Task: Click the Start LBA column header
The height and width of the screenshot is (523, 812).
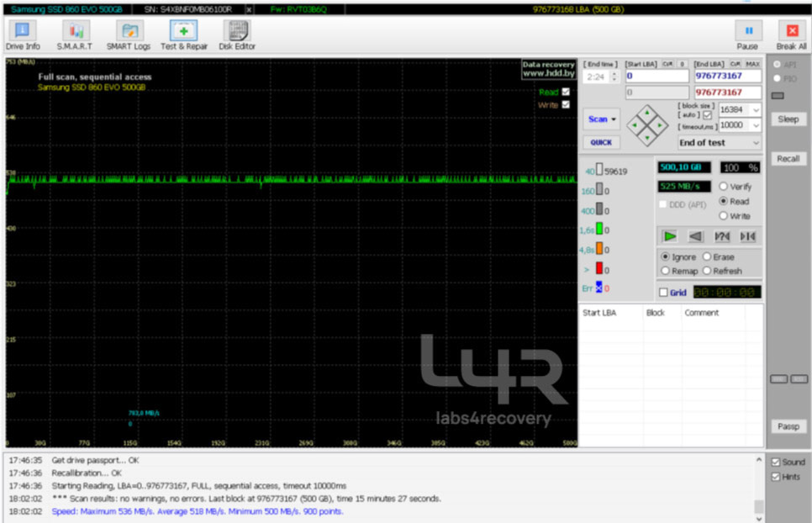Action: [x=610, y=313]
